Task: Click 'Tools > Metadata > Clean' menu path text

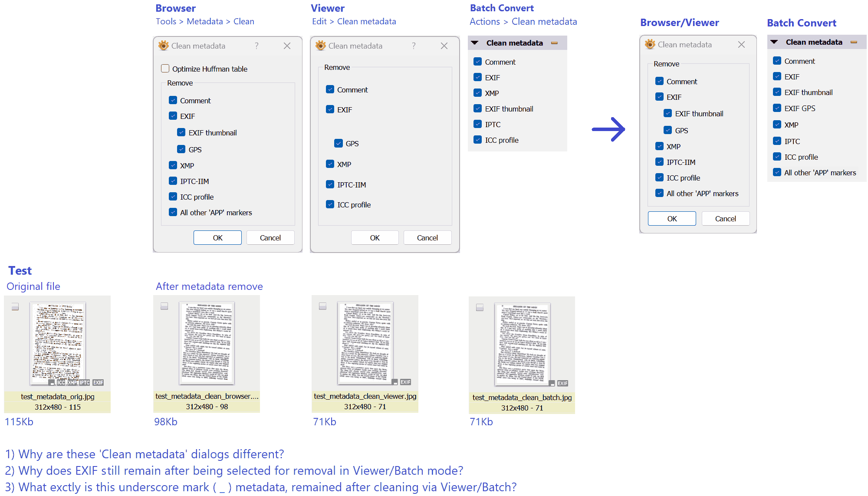Action: 205,21
